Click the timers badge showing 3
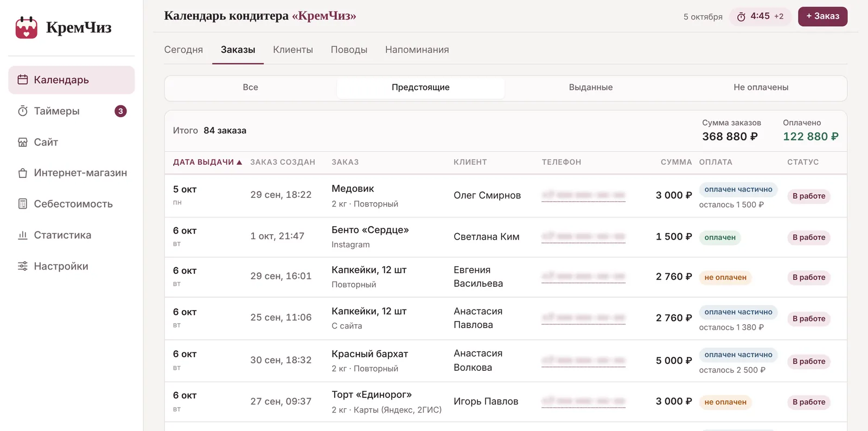868x431 pixels. click(x=120, y=111)
